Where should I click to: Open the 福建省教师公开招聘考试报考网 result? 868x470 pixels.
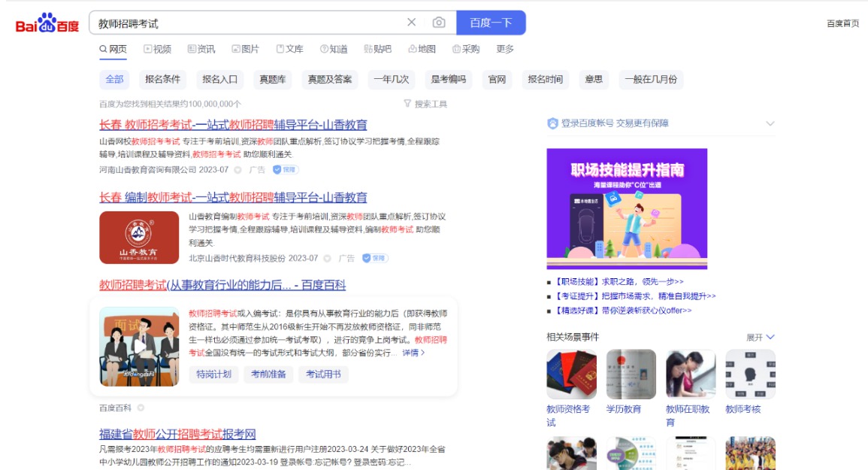point(177,434)
